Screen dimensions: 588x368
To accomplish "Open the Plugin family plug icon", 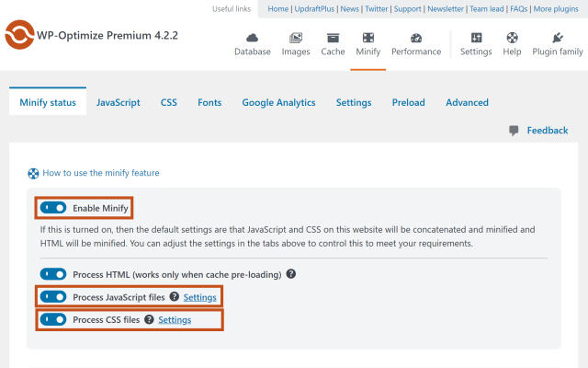I will [558, 38].
